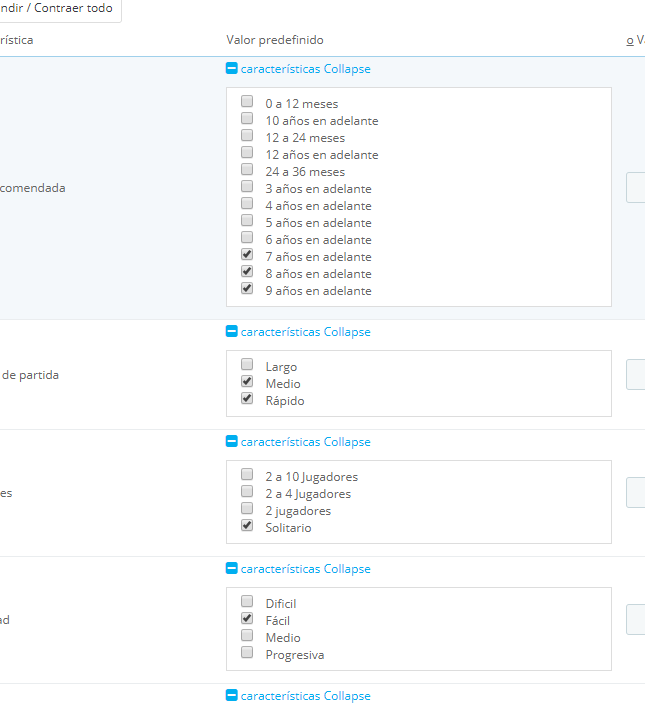Click custom value field beside age list

coord(636,187)
